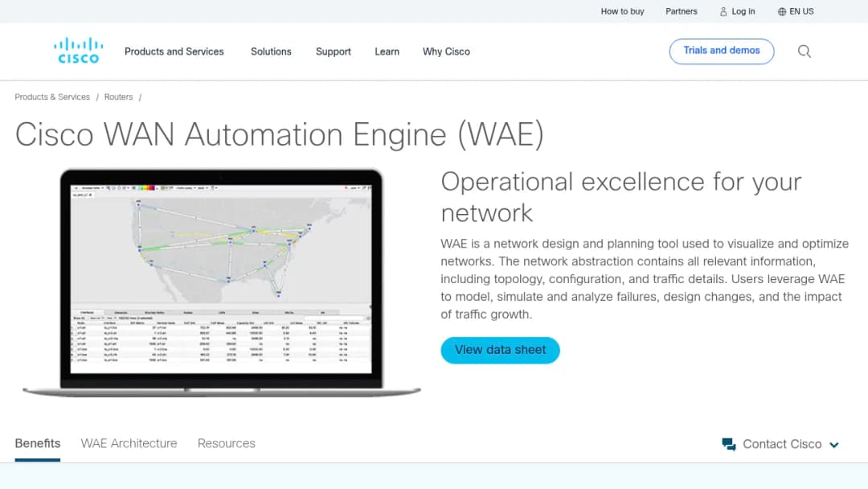This screenshot has height=489, width=868.
Task: Click the globe language icon
Action: 782,11
